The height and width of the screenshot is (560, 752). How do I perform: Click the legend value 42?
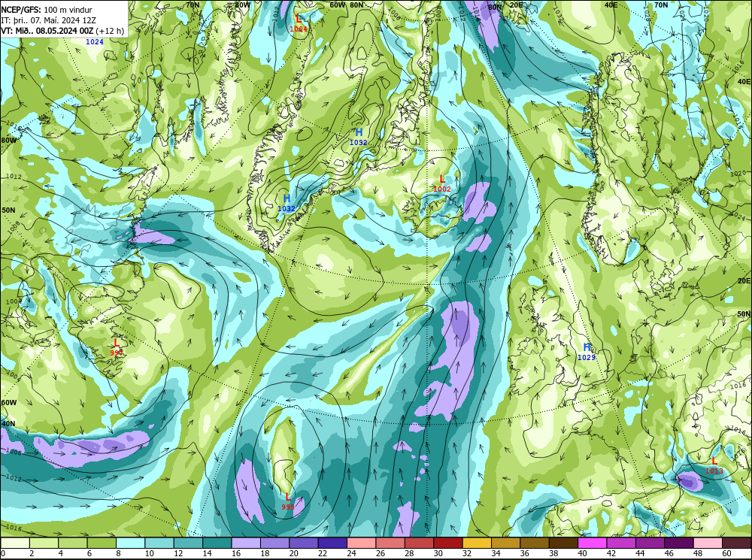click(x=611, y=554)
